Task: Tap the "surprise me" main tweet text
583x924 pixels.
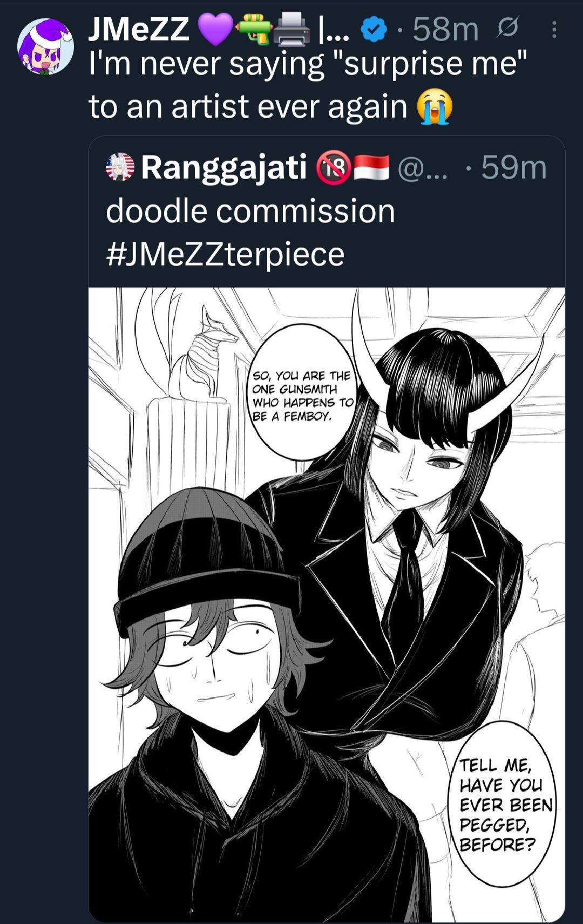Action: coord(308,65)
